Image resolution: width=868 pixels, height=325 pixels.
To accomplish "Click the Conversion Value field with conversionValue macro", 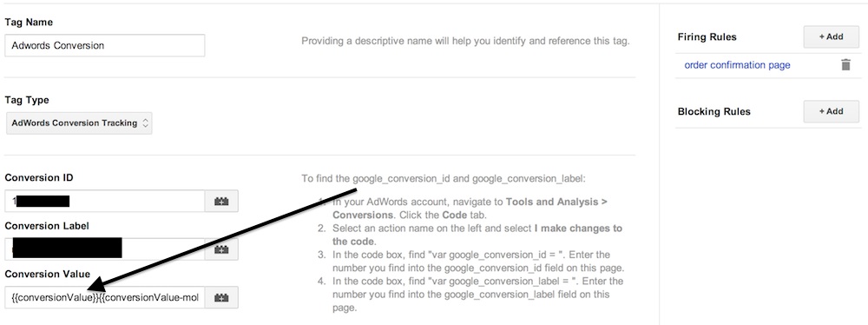I will [x=105, y=297].
